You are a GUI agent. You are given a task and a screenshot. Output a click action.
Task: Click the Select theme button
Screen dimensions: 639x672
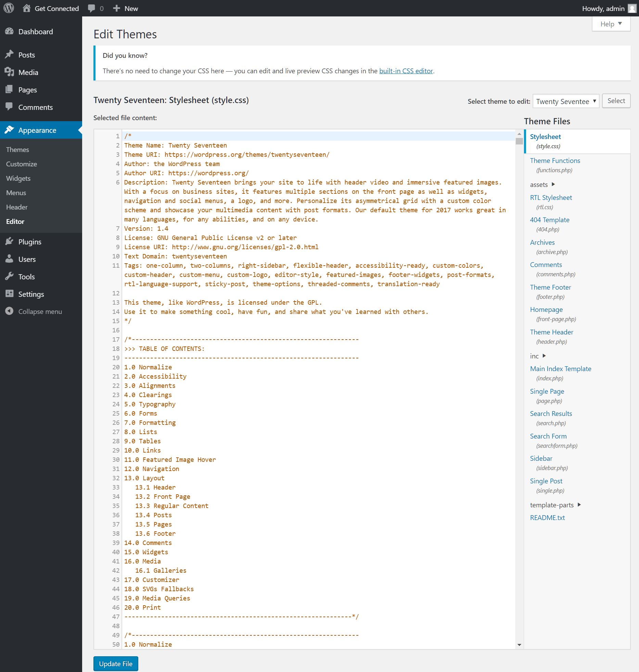pos(616,101)
